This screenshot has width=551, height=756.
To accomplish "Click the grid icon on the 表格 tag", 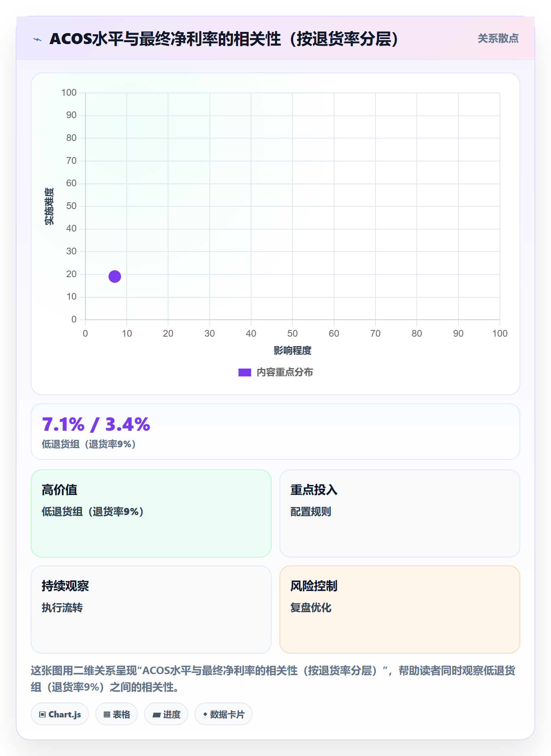I will [107, 715].
